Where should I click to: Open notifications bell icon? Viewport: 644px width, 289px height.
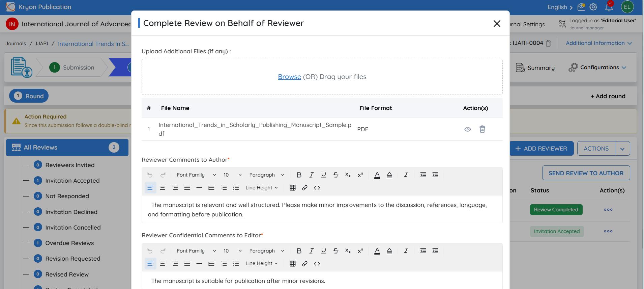tap(609, 7)
